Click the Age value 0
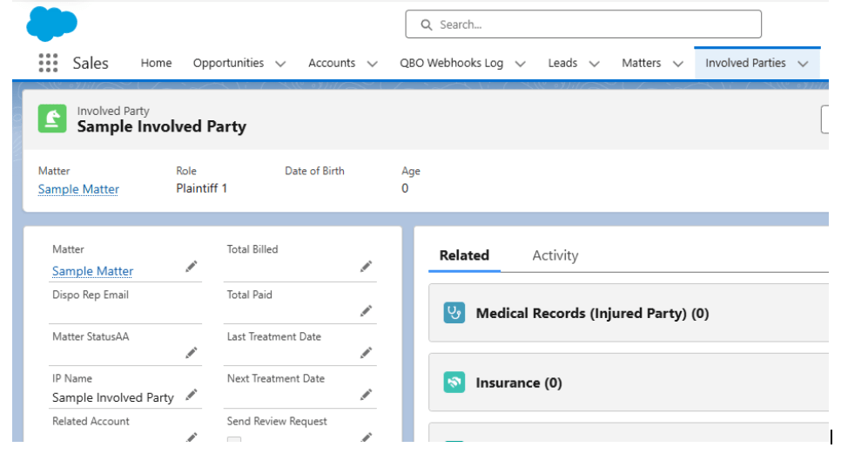This screenshot has height=461, width=868. 405,188
